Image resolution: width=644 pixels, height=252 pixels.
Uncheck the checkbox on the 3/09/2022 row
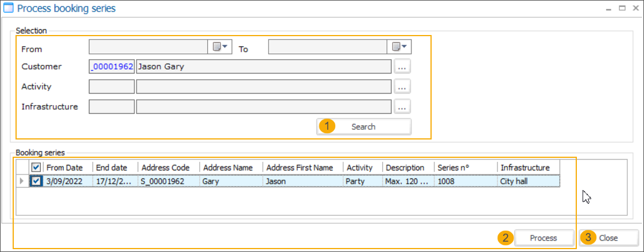click(x=36, y=181)
